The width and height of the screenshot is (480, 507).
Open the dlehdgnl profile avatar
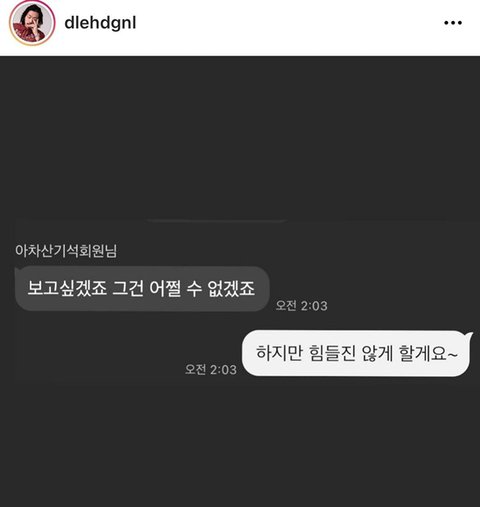[x=32, y=23]
